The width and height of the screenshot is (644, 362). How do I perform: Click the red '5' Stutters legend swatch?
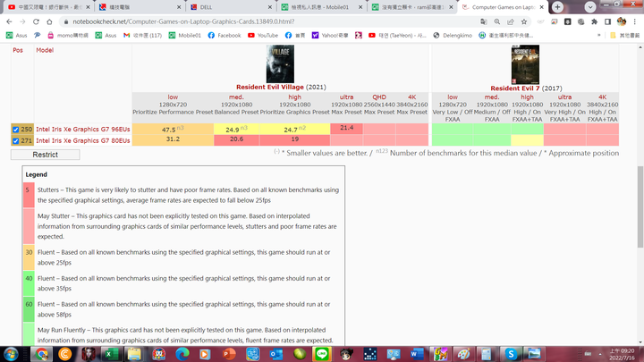point(29,195)
